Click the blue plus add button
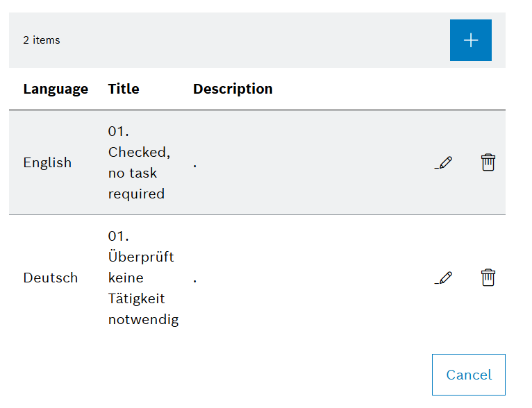Screen dimensions: 532x408 tap(471, 40)
